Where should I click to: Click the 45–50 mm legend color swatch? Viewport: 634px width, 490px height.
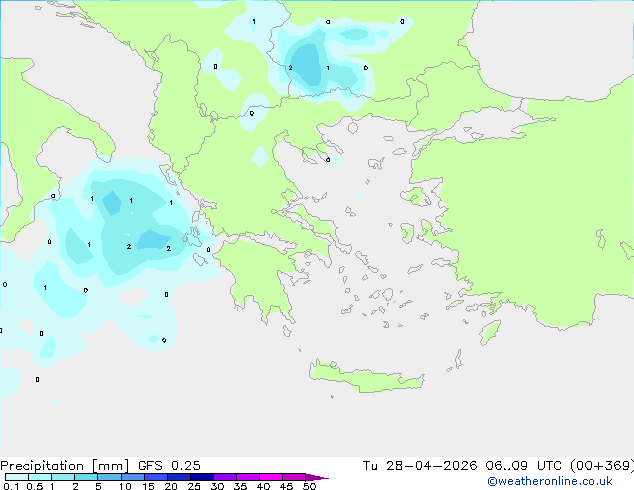[x=294, y=477]
